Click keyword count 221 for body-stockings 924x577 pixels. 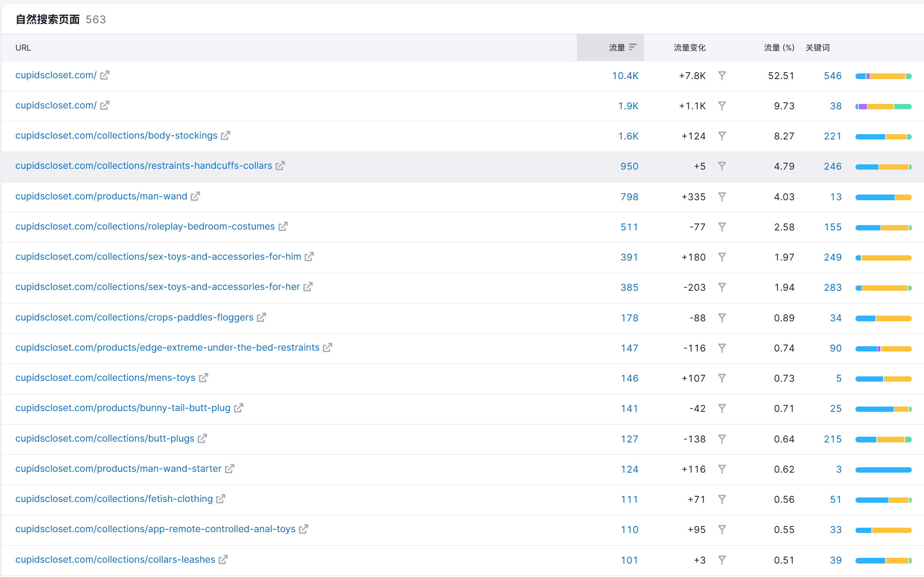[x=833, y=136]
